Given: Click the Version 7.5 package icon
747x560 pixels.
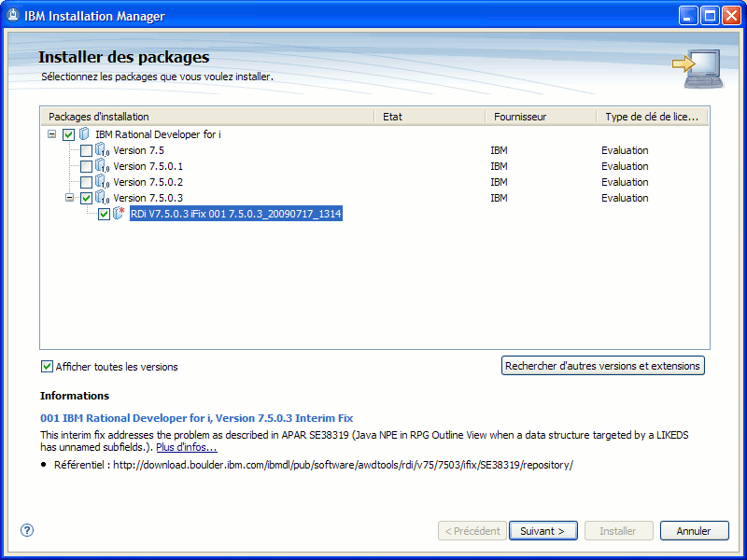Looking at the screenshot, I should (102, 150).
